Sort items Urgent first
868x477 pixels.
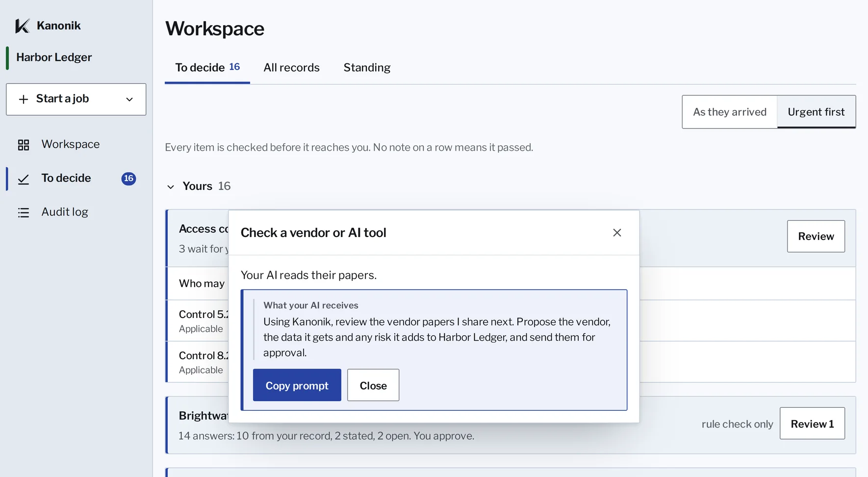point(816,112)
